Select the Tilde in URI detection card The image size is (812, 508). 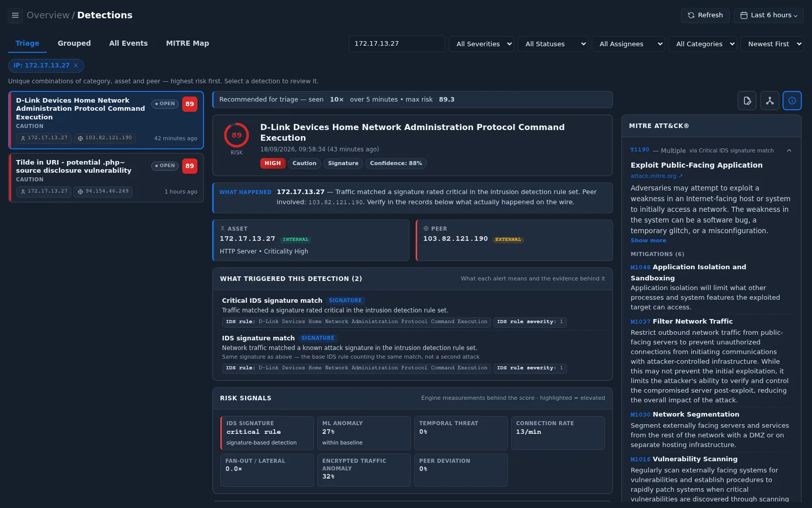106,178
